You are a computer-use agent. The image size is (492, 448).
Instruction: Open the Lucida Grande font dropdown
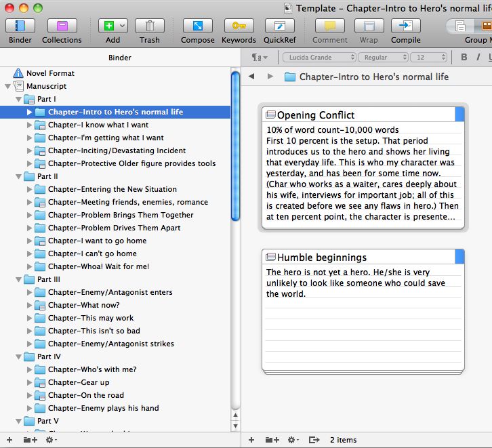pos(319,58)
